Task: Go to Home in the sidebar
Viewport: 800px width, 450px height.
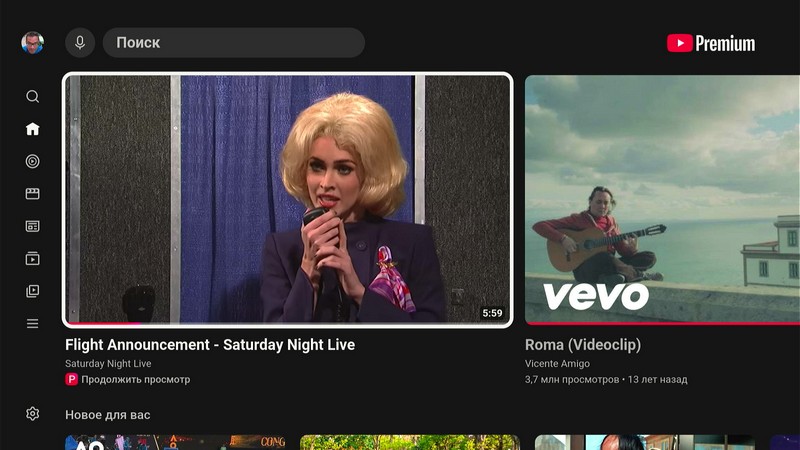Action: pos(33,129)
